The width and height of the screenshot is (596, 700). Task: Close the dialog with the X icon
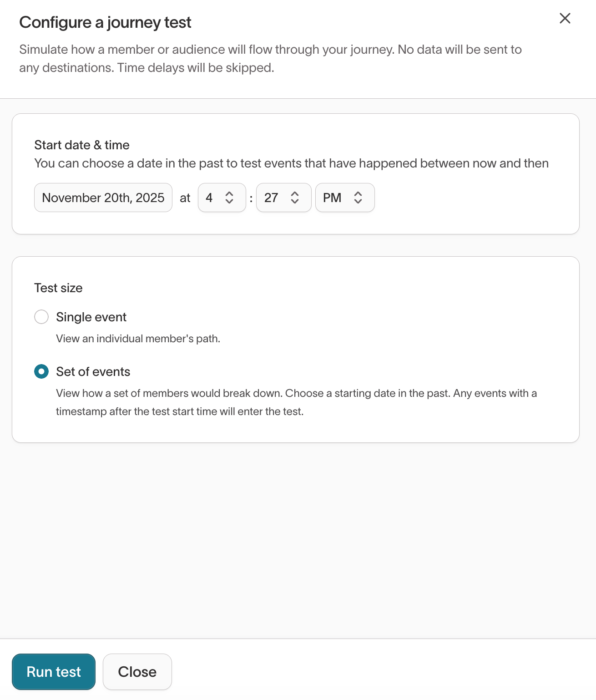click(x=565, y=19)
